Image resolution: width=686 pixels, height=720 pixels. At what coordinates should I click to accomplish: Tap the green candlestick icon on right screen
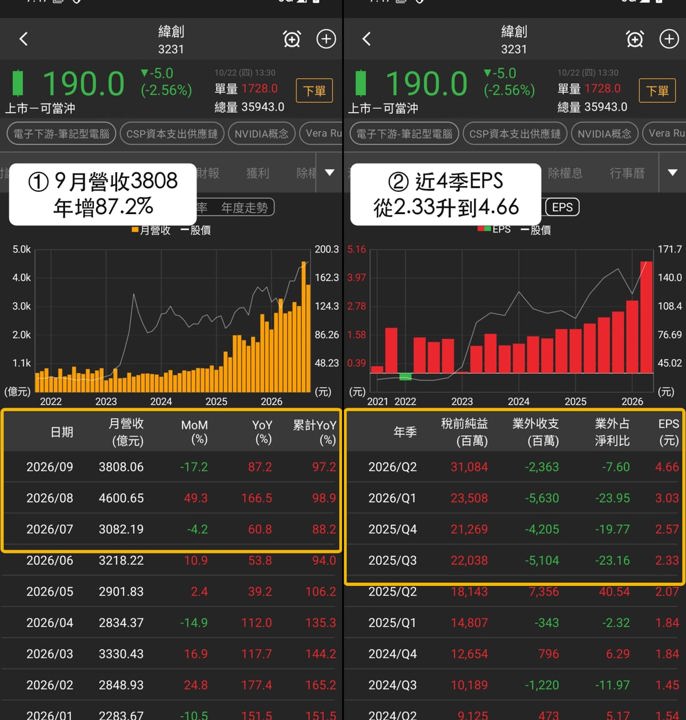click(x=360, y=84)
